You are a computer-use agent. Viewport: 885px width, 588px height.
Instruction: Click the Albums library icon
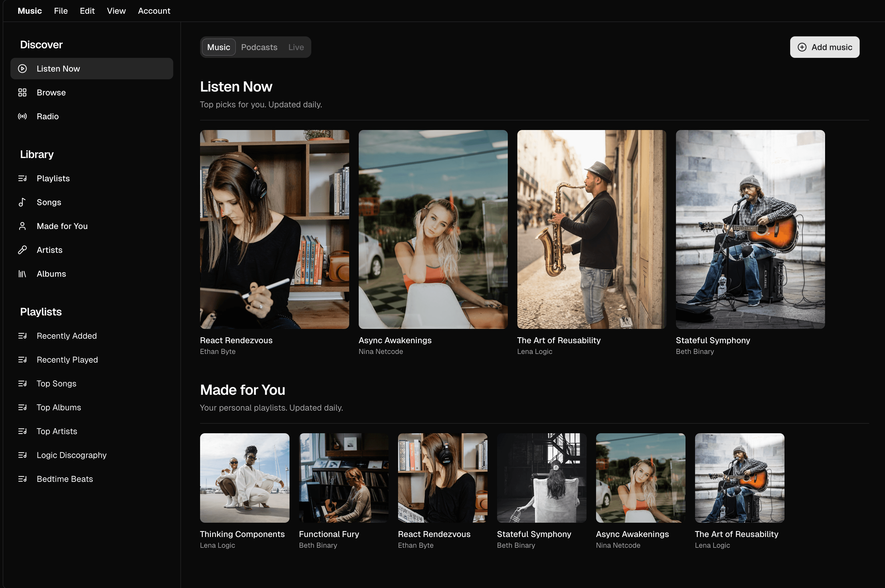[x=22, y=274]
